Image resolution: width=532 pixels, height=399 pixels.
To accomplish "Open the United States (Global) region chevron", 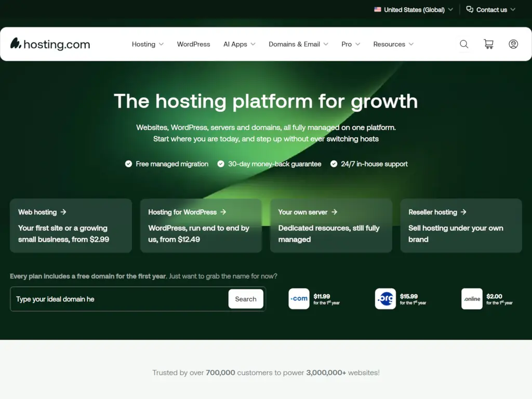I will [x=450, y=9].
